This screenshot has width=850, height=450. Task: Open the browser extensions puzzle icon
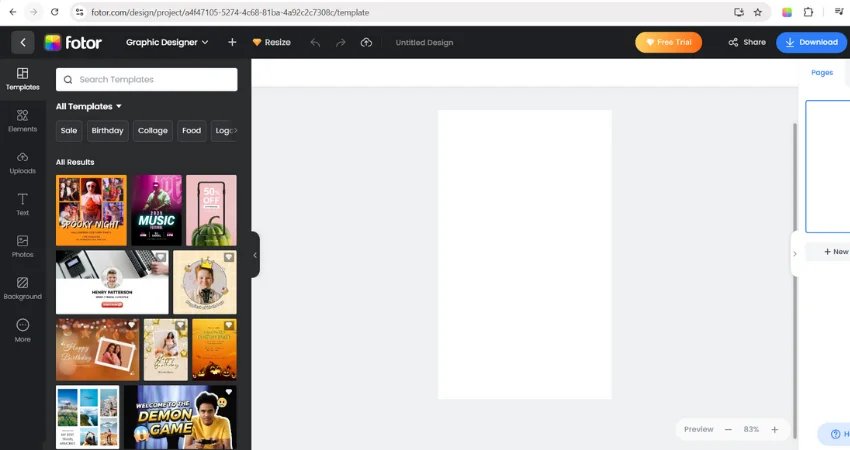[808, 12]
